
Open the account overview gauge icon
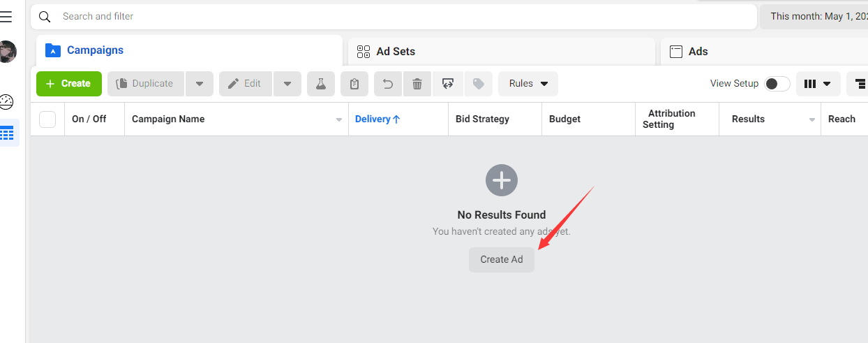(x=7, y=102)
